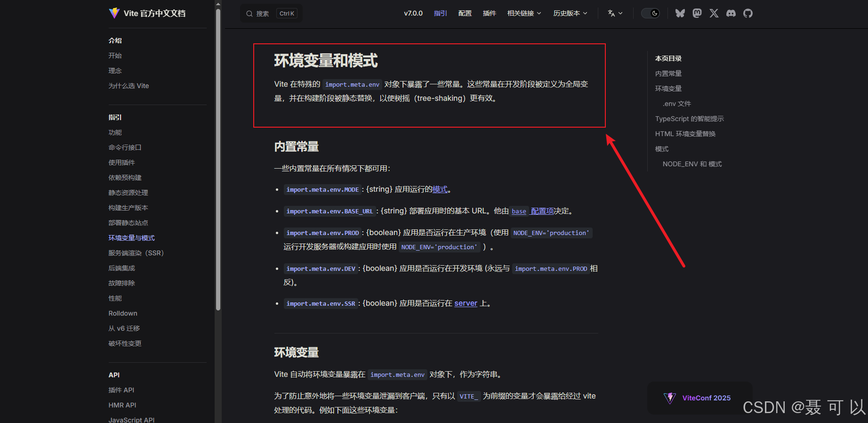Open the 配置 nav tab

coord(465,13)
